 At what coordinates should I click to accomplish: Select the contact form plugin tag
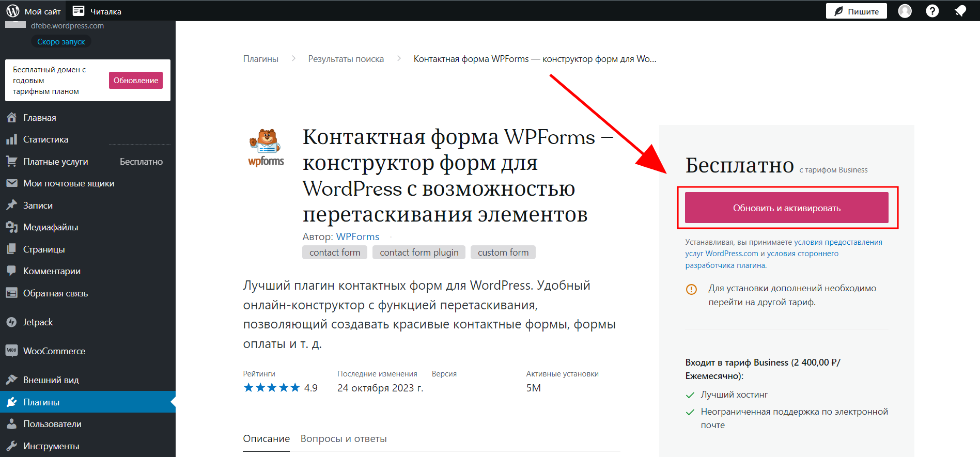pyautogui.click(x=419, y=253)
